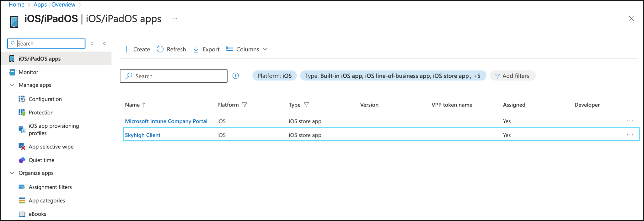644x221 pixels.
Task: Open the Platform column filter icon
Action: [x=245, y=105]
